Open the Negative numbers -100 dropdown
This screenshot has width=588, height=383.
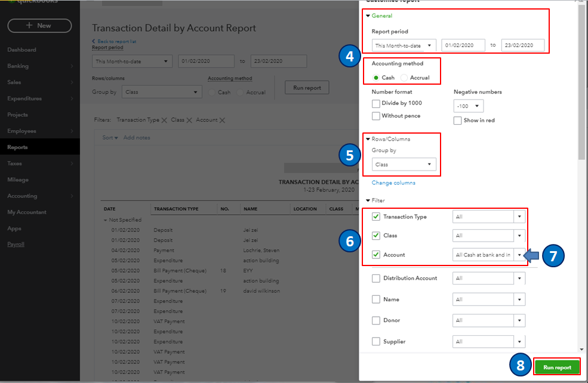click(x=469, y=106)
